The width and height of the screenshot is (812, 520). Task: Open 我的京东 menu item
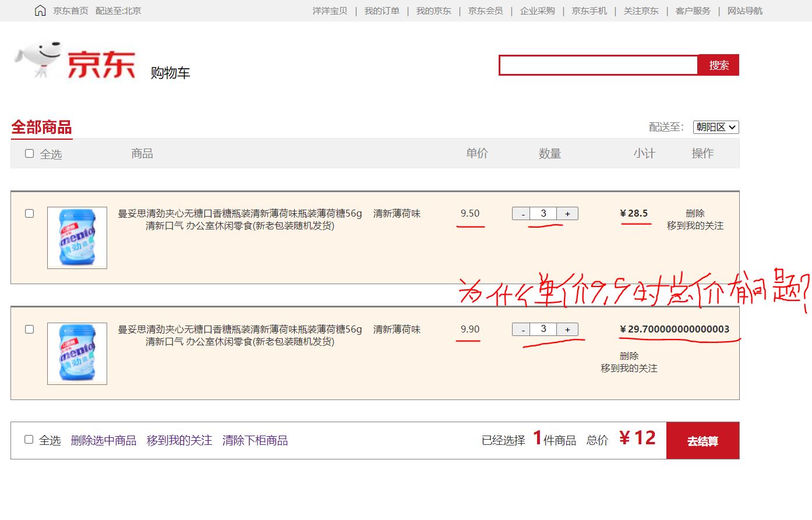point(433,10)
